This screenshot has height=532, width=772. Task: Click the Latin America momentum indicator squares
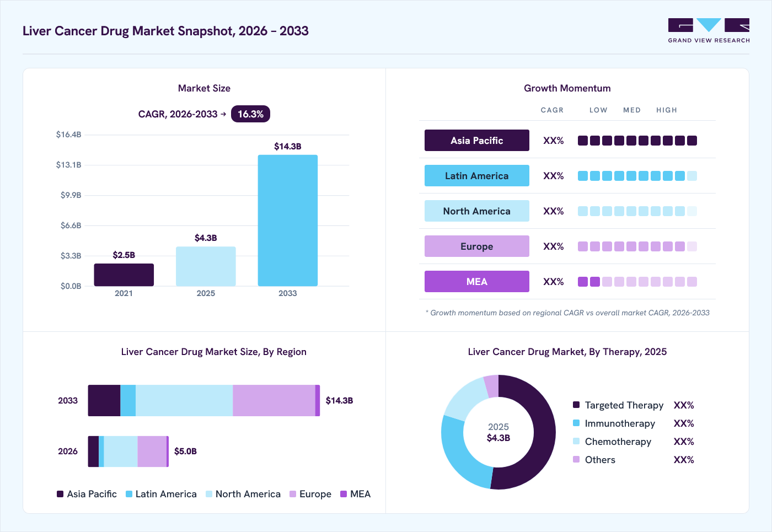click(x=637, y=176)
